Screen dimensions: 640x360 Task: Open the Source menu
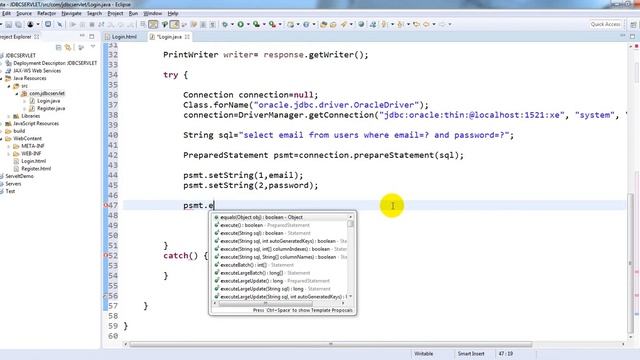(x=24, y=13)
